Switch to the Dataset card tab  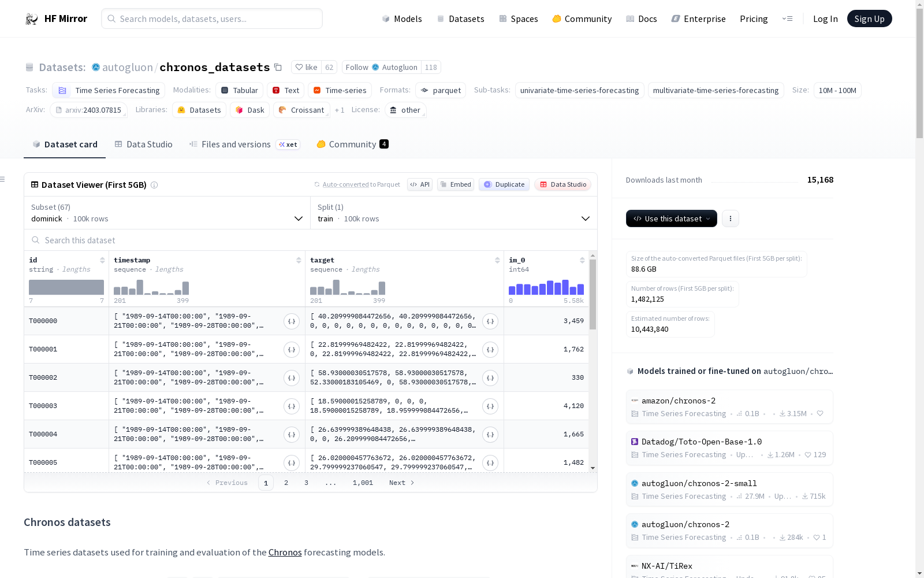pos(65,144)
